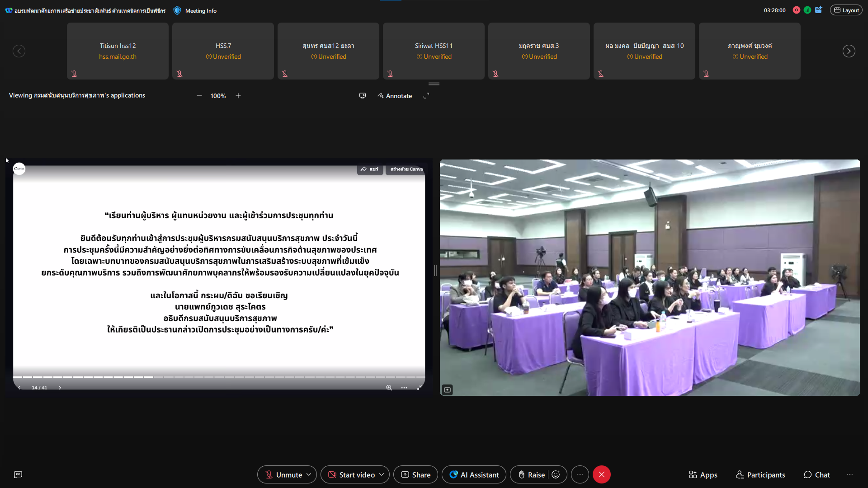Expand video options arrow next to Start video
This screenshot has height=488, width=868.
(382, 474)
